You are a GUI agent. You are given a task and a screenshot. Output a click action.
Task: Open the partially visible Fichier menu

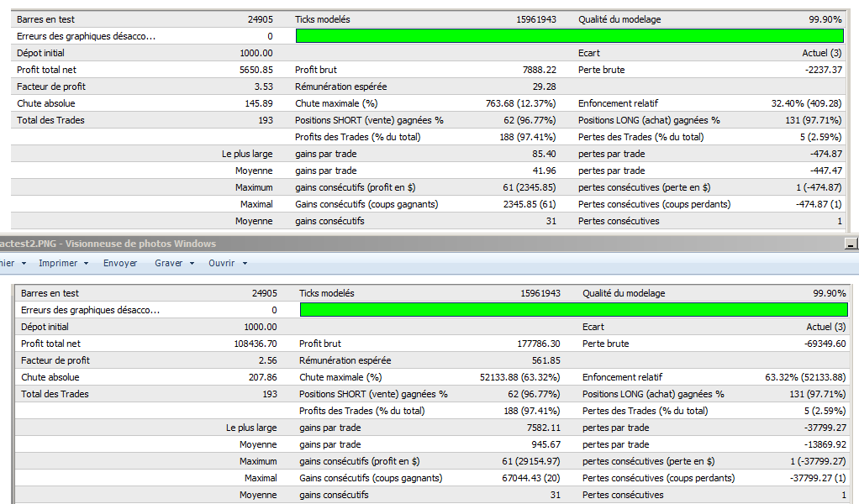pyautogui.click(x=10, y=263)
